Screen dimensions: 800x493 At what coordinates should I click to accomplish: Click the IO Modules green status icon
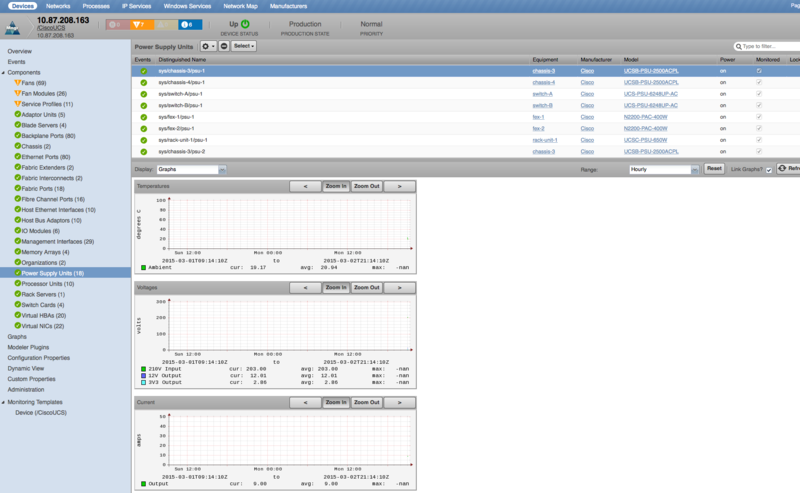(x=17, y=231)
